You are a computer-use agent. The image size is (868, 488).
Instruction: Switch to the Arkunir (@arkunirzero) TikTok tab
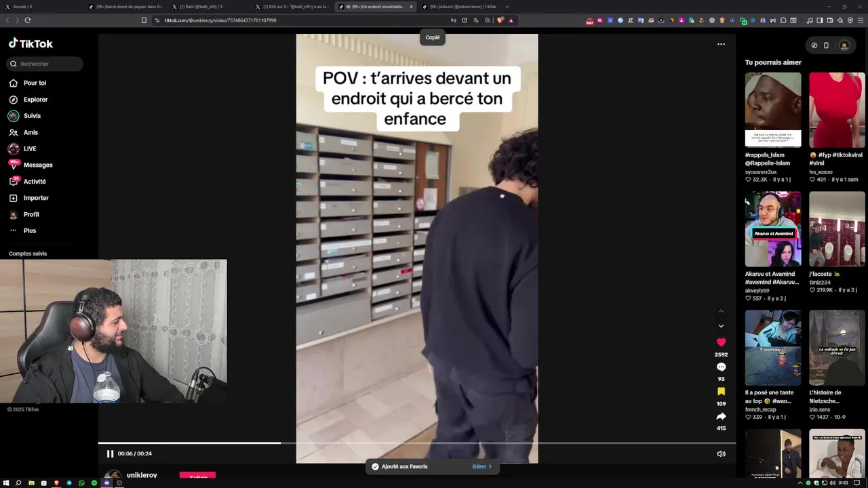pyautogui.click(x=460, y=7)
